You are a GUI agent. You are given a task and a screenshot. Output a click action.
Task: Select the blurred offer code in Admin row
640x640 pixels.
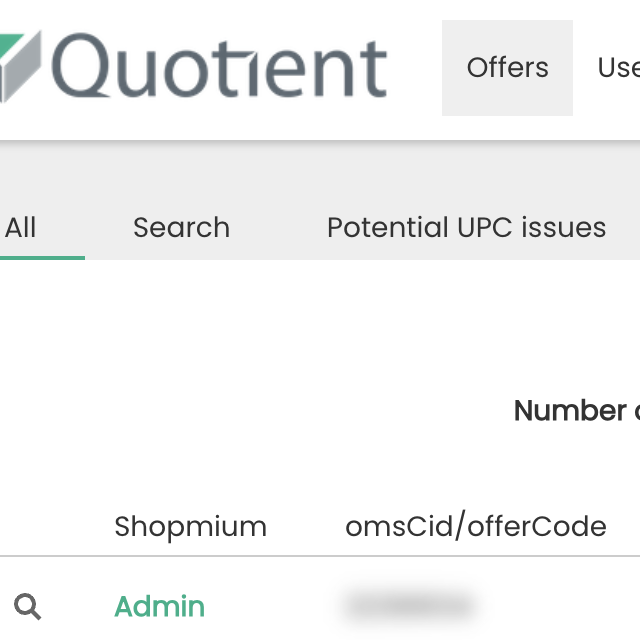(x=409, y=605)
